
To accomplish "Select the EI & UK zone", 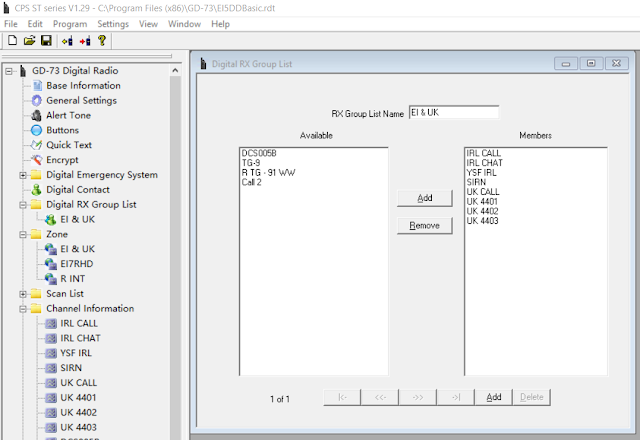I will (78, 249).
